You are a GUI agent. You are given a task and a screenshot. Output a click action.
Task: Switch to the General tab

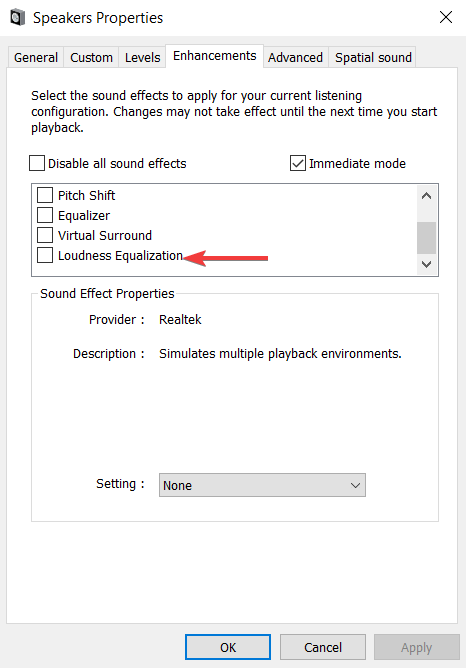tap(36, 58)
